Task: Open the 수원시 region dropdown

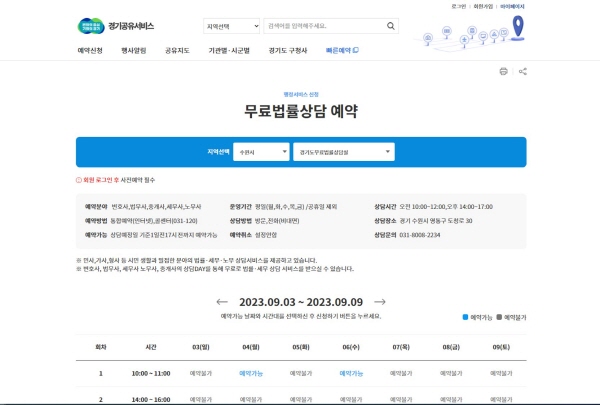Action: (x=261, y=152)
